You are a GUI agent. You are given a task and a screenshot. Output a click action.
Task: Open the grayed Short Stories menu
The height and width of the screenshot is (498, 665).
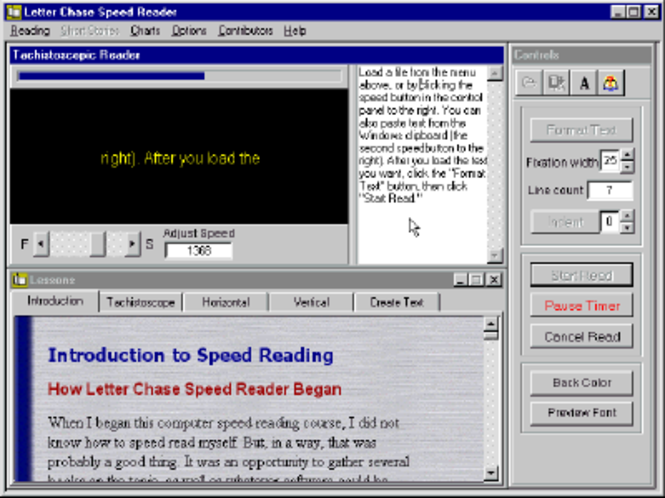tap(90, 31)
